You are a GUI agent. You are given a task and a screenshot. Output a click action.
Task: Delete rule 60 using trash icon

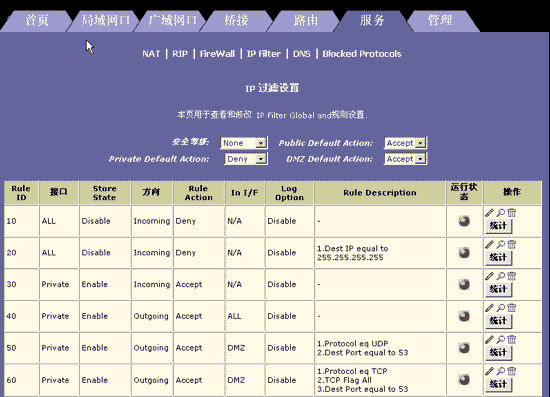[512, 371]
